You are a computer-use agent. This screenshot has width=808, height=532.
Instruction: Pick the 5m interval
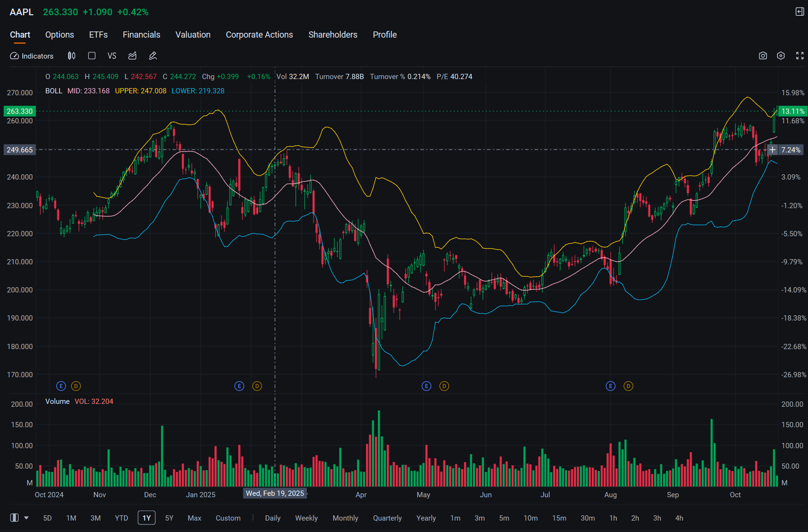(x=504, y=518)
